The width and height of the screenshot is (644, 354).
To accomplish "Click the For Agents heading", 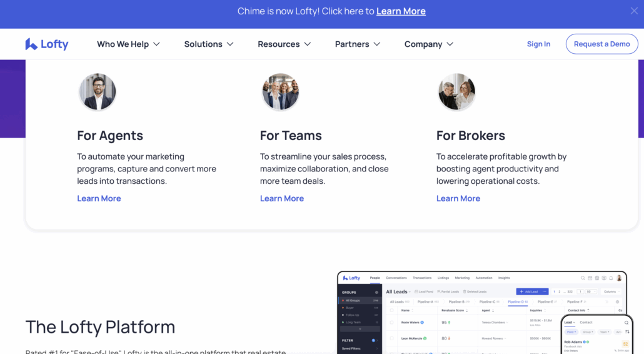I will tap(110, 136).
